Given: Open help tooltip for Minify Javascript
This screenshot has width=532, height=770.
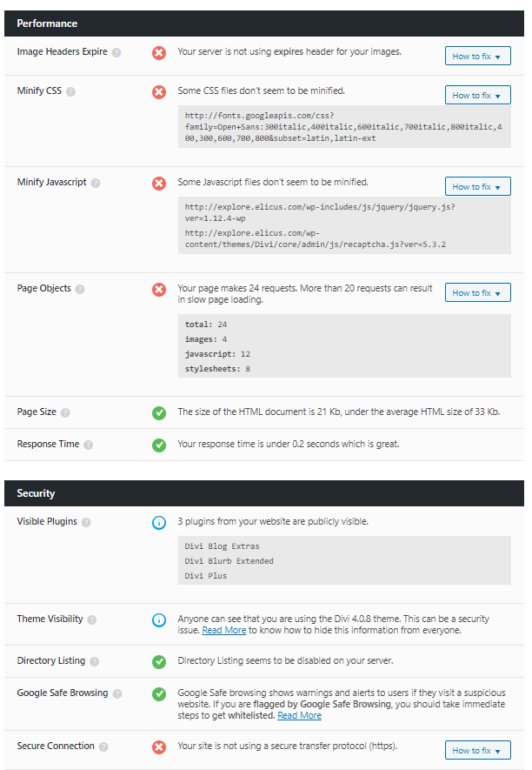Looking at the screenshot, I should 96,184.
